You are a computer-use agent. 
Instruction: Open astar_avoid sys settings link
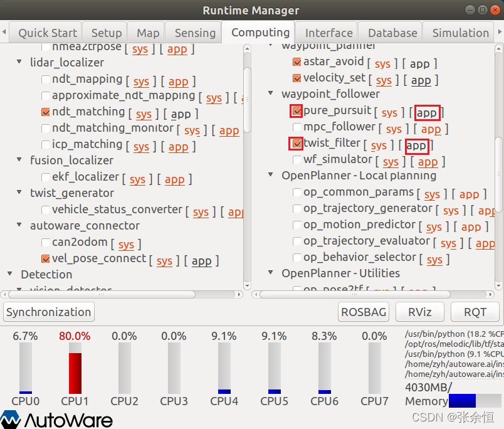[x=382, y=65]
